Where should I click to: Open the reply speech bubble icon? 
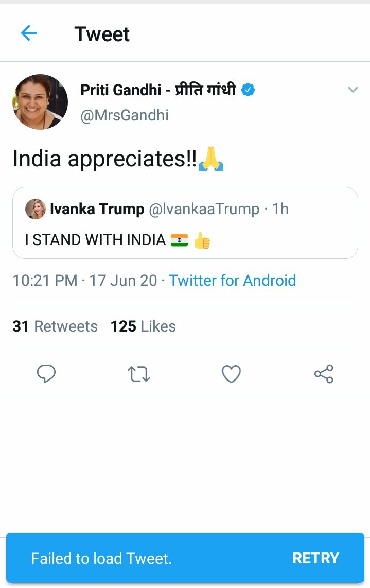coord(46,374)
